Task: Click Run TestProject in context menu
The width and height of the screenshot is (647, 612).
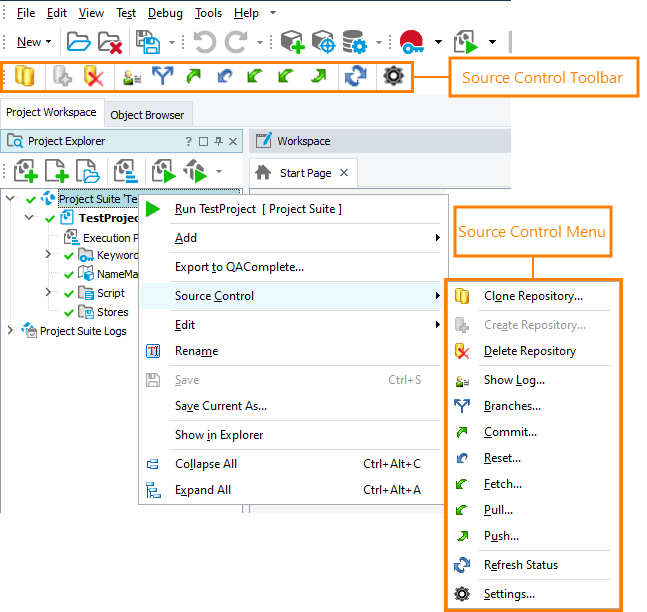Action: pos(257,209)
